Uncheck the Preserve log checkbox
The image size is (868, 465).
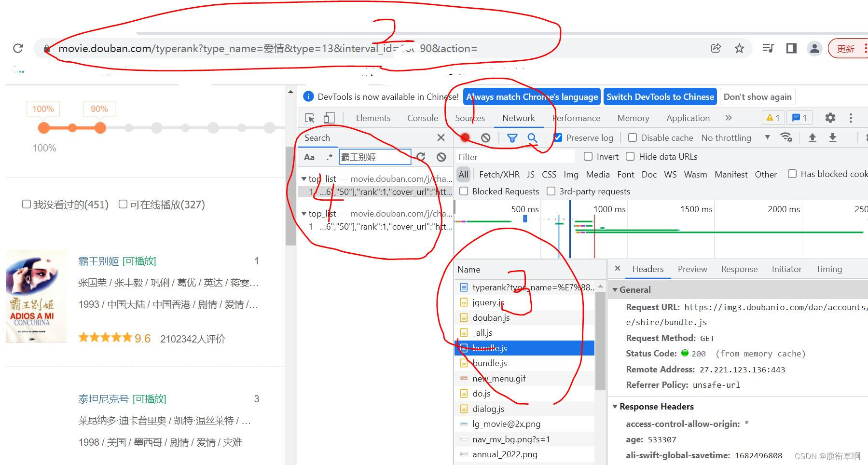tap(558, 137)
